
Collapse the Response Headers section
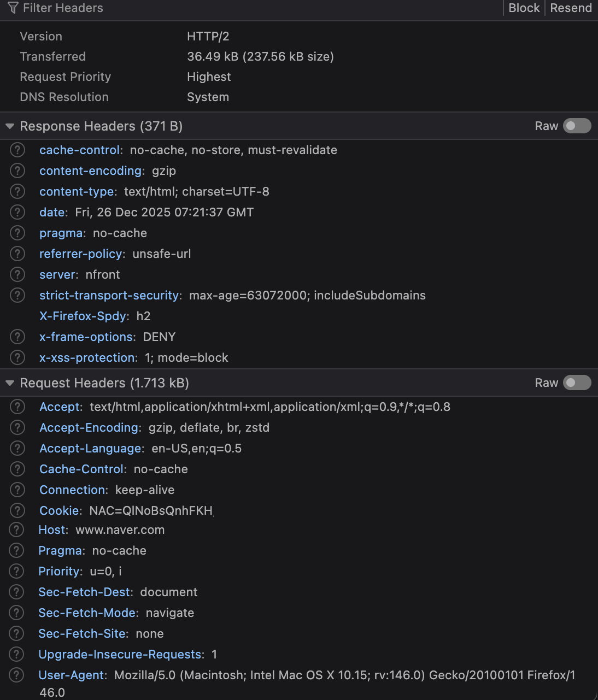pos(10,126)
